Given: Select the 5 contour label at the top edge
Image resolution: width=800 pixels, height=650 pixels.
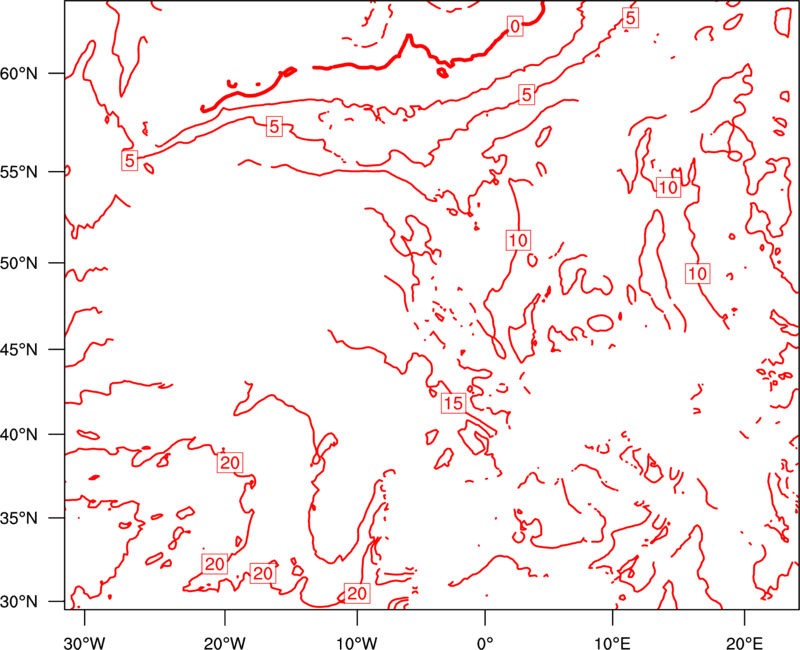Looking at the screenshot, I should pyautogui.click(x=631, y=18).
